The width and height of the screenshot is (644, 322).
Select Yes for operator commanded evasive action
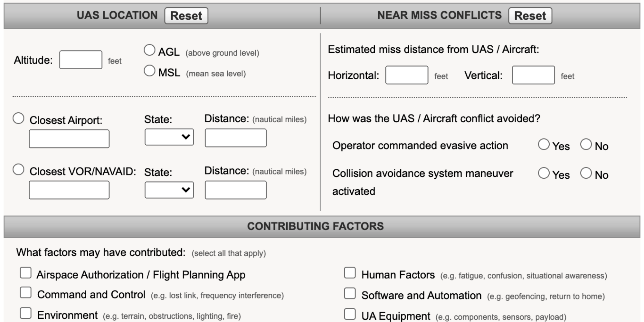[545, 144]
